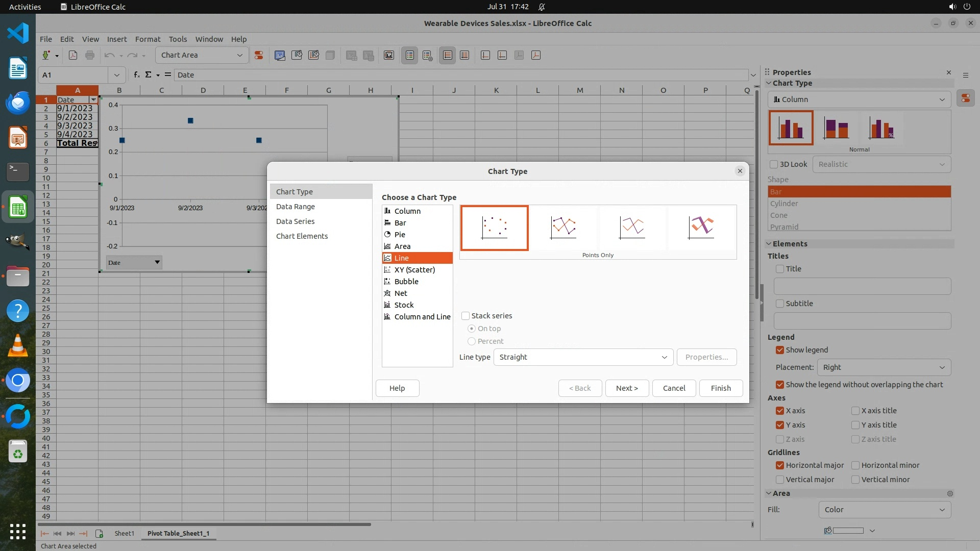Click the Format Selection toolbar icon
Viewport: 980px width, 551px height.
(x=259, y=55)
